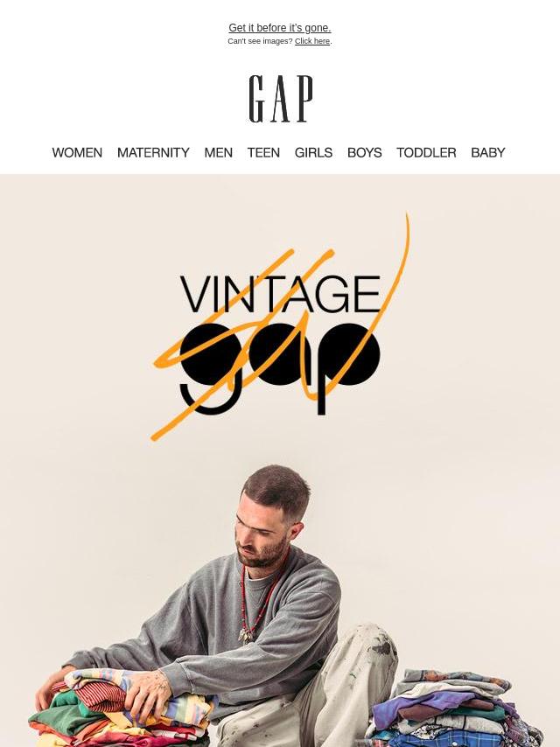Image resolution: width=560 pixels, height=747 pixels.
Task: Click the VINTAGE wordmark in the banner
Action: 281,294
